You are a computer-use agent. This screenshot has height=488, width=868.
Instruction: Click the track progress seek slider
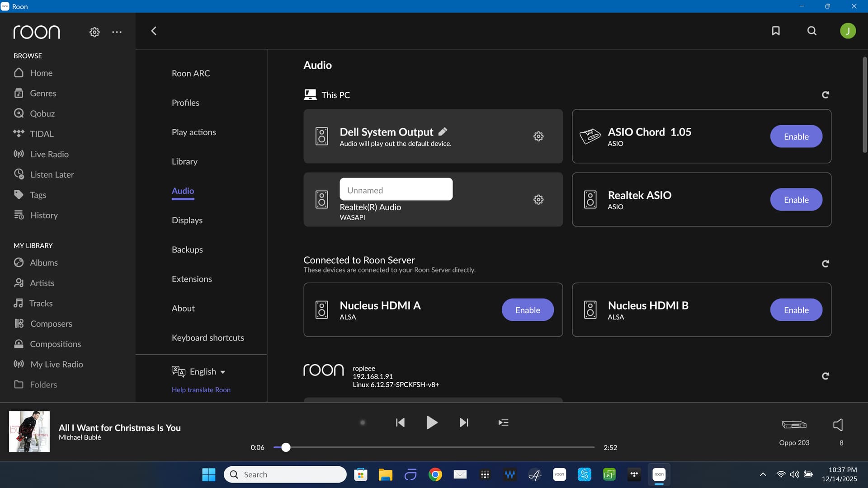click(434, 447)
